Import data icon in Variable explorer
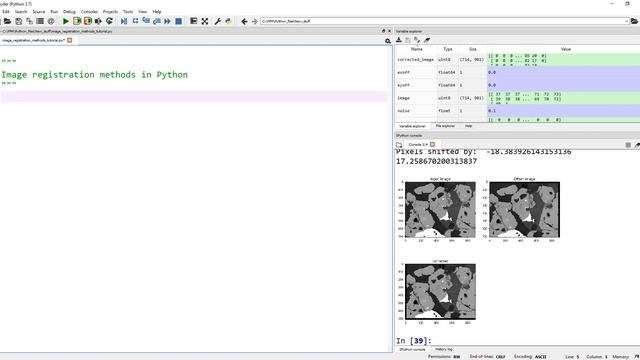 point(399,40)
